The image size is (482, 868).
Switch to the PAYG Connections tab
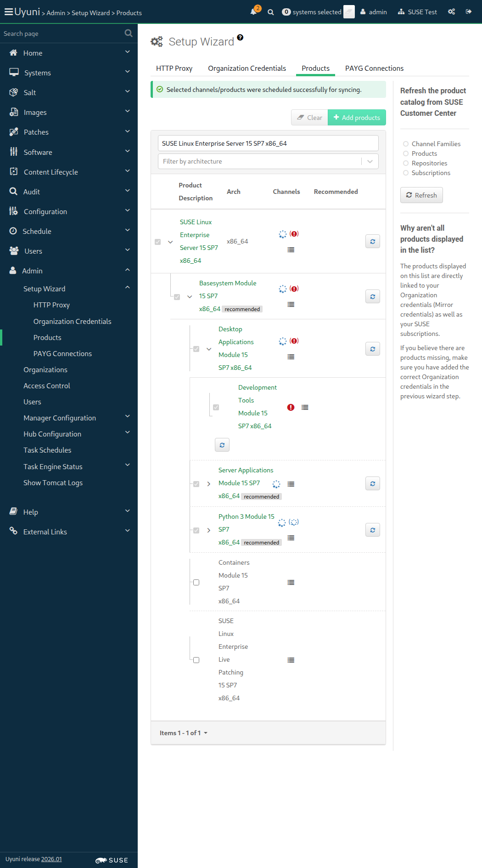(x=374, y=68)
